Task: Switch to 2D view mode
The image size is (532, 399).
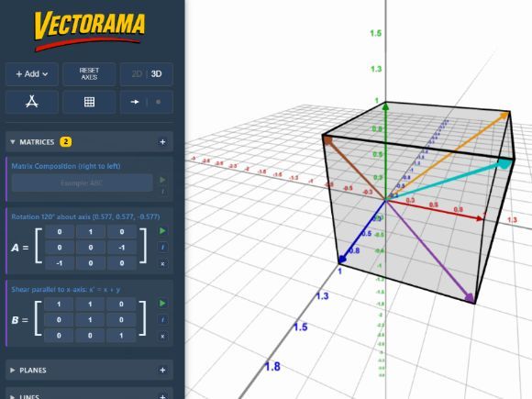Action: [x=137, y=74]
